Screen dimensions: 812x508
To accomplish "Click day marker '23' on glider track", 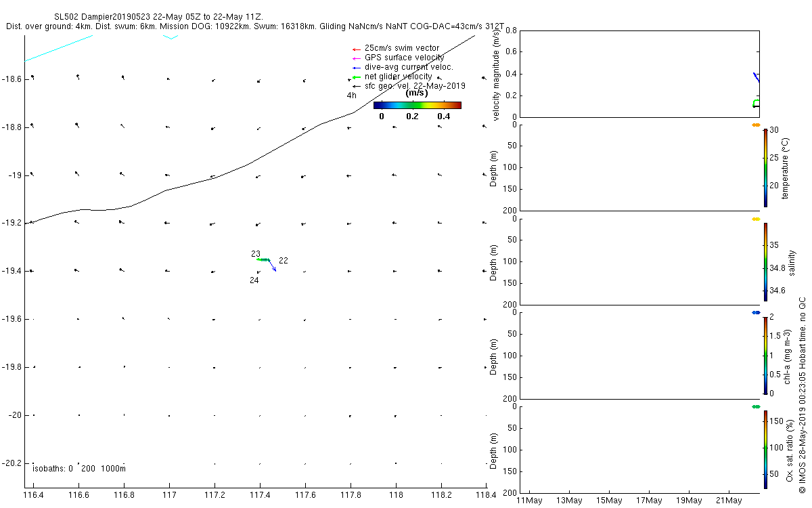I will coord(256,254).
